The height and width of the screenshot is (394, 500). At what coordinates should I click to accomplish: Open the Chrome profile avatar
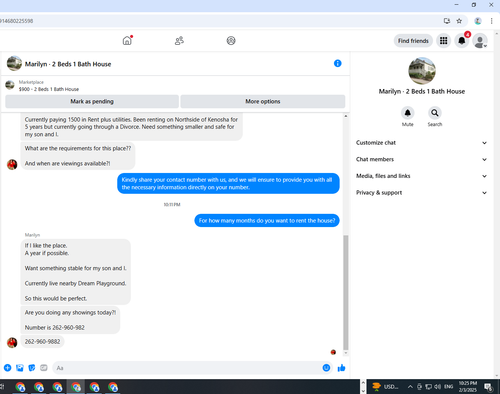coord(478,21)
